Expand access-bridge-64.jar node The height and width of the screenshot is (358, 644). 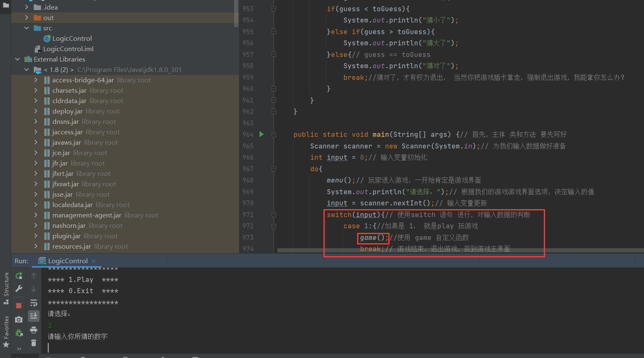pos(36,80)
